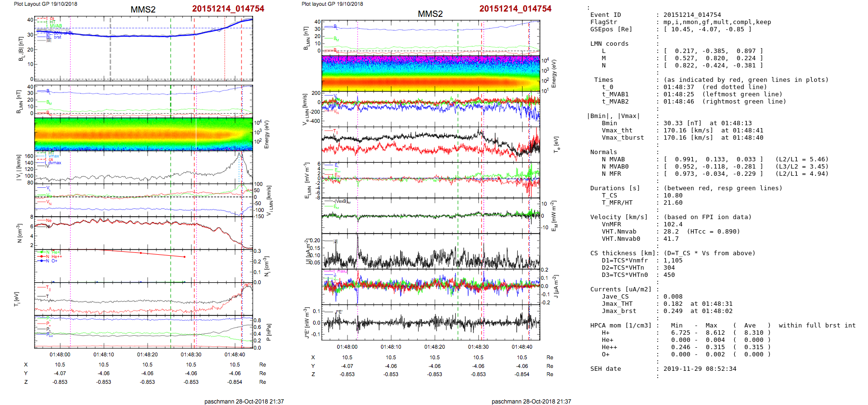This screenshot has width=868, height=405.
Task: Click the MMS2 title above the right plot
Action: point(430,14)
